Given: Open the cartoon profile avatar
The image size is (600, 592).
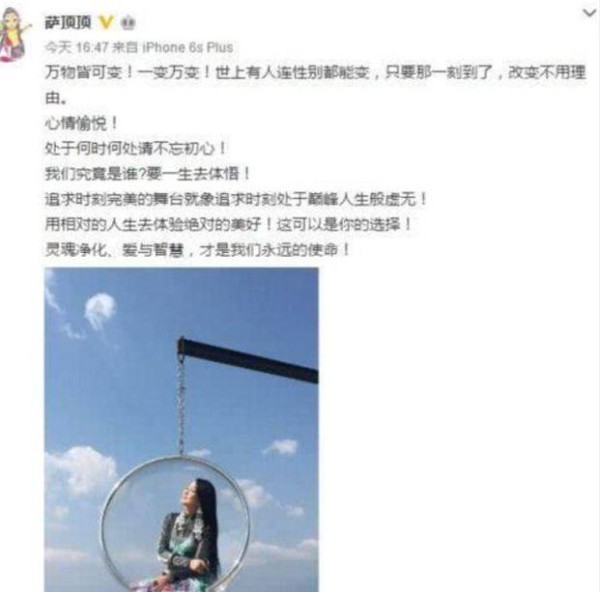Looking at the screenshot, I should [15, 34].
